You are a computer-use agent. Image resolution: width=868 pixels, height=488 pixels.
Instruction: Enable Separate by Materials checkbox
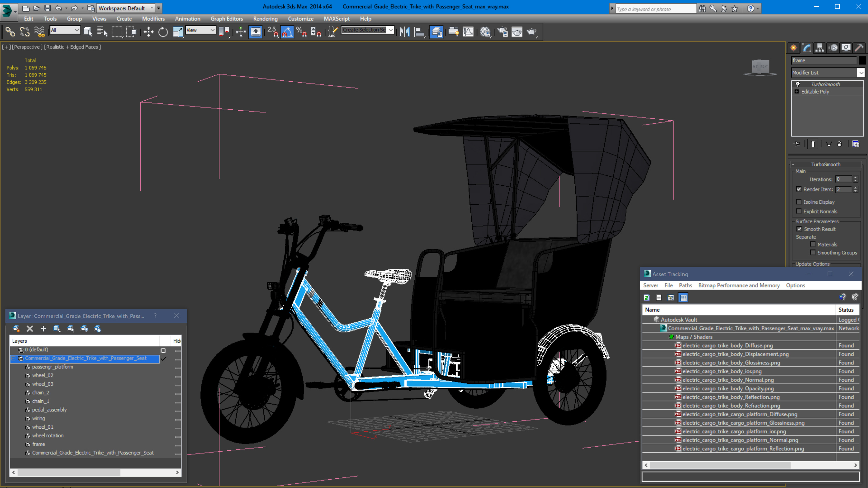click(813, 244)
